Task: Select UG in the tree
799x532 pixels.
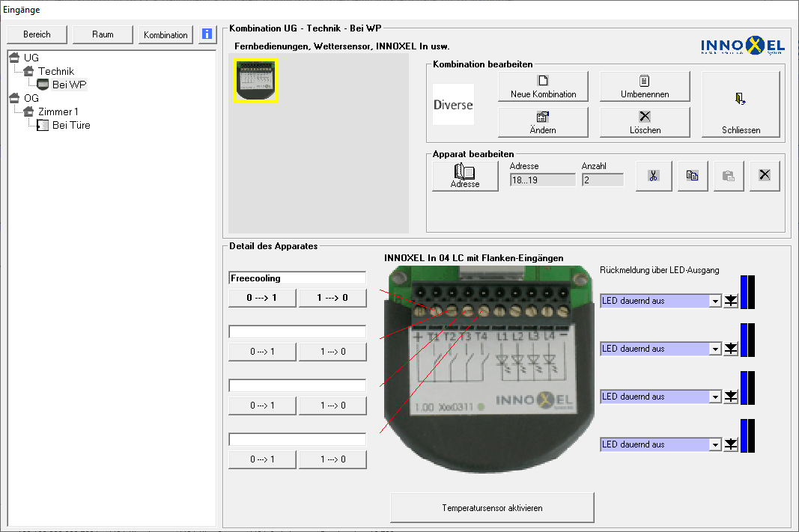Action: tap(31, 58)
